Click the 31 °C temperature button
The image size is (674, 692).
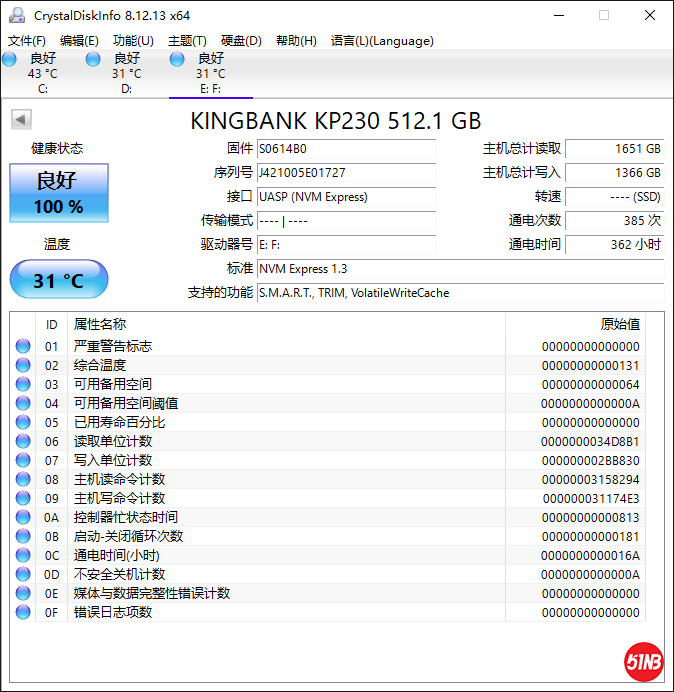click(x=59, y=280)
